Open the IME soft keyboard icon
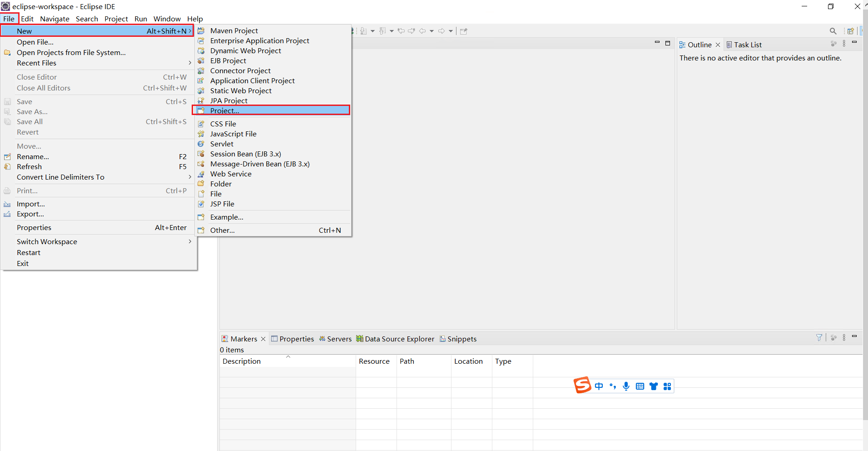Image resolution: width=868 pixels, height=451 pixels. point(640,386)
